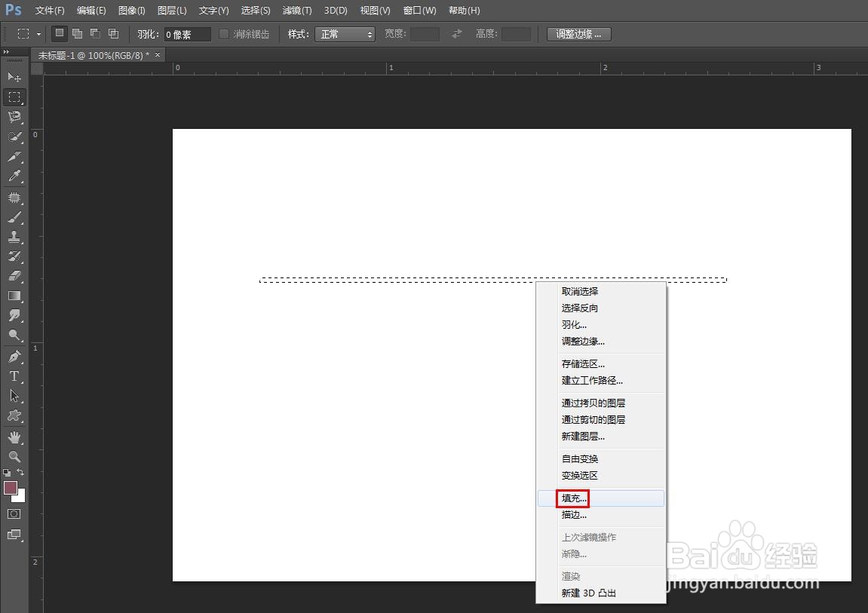Toggle Add to Selection mode
Screen dimensions: 868x613
coord(76,33)
